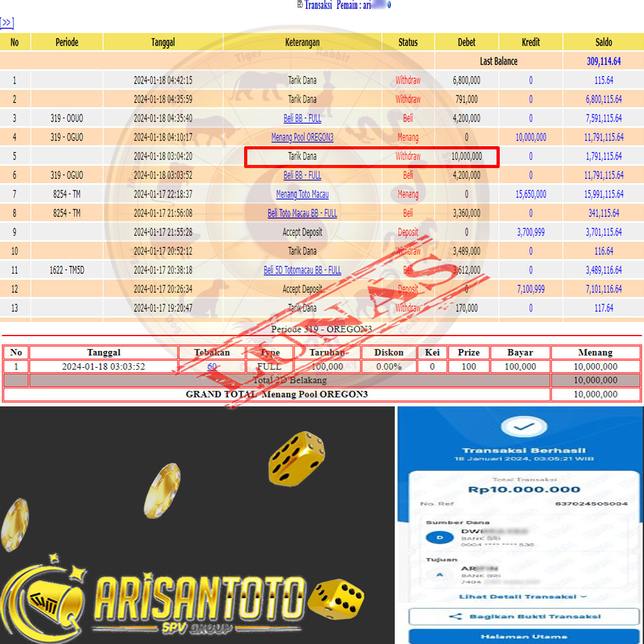Click the A avatar under Tujuan
This screenshot has height=644, width=644.
pos(439,574)
